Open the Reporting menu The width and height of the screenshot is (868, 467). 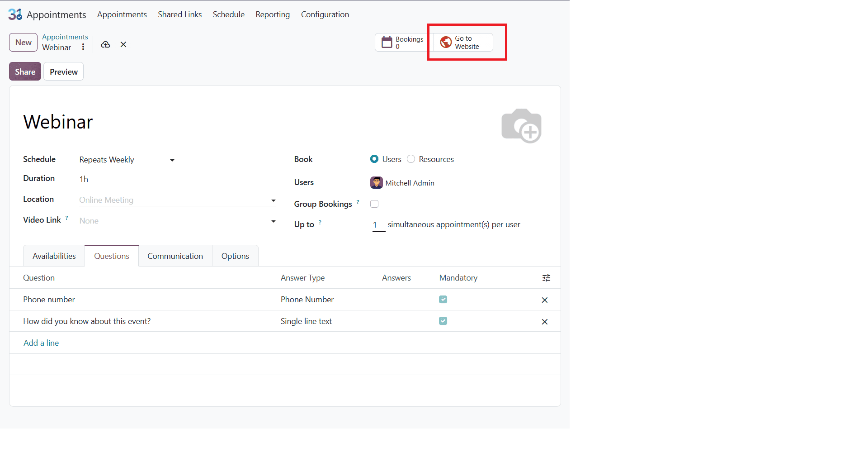[x=273, y=14]
